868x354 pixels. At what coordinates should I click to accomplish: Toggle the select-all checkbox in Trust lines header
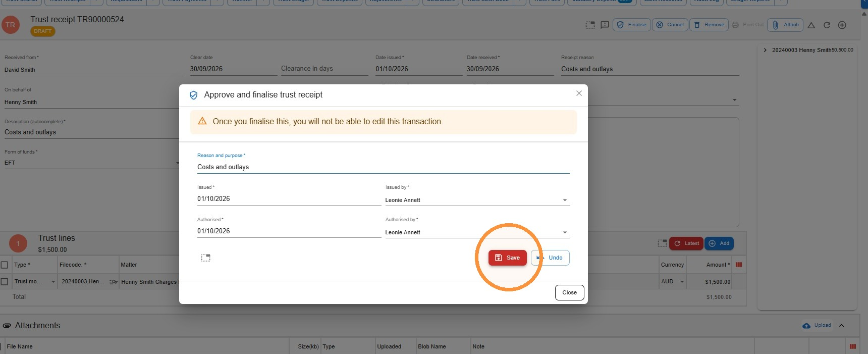coord(5,265)
